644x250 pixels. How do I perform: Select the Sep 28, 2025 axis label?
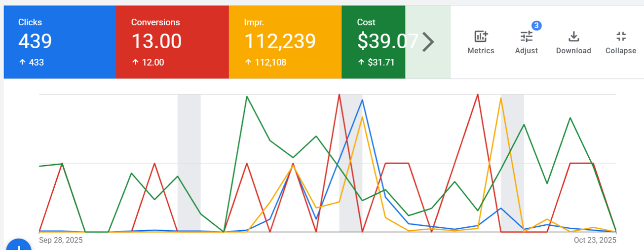(61, 240)
